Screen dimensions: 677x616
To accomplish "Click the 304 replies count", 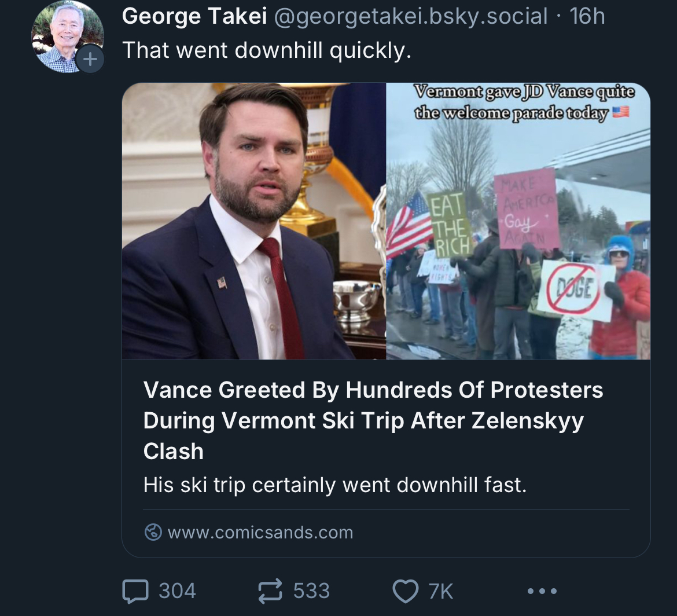I will click(x=177, y=591).
